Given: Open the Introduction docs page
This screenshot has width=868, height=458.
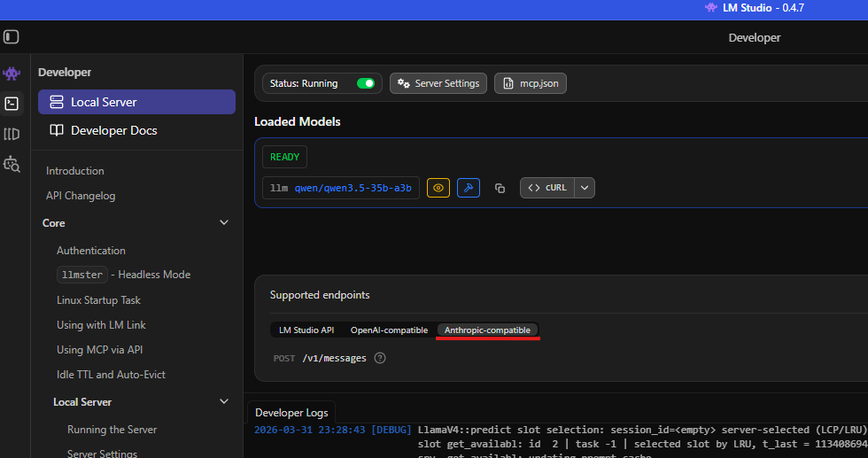Looking at the screenshot, I should pyautogui.click(x=74, y=171).
